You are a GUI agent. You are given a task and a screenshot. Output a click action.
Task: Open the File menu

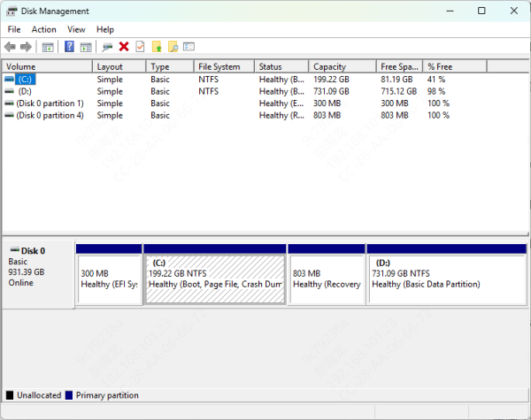[x=14, y=29]
